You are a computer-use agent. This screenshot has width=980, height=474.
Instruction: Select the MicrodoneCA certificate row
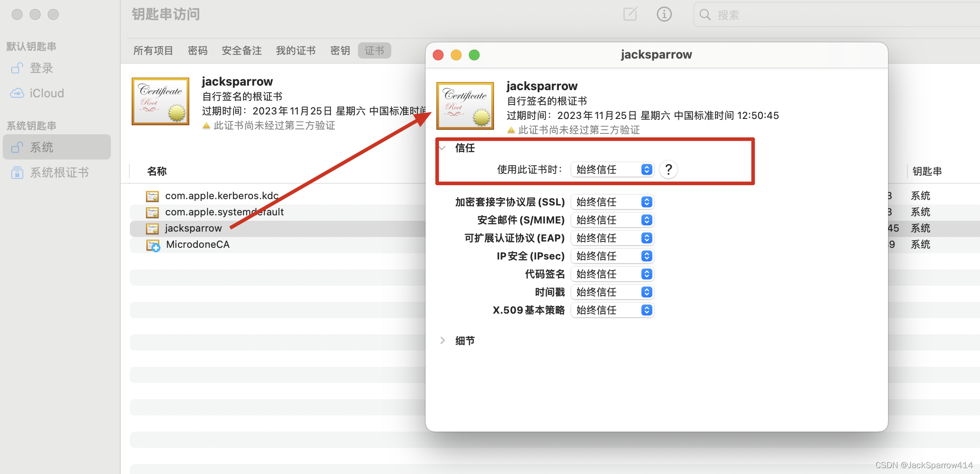click(278, 245)
